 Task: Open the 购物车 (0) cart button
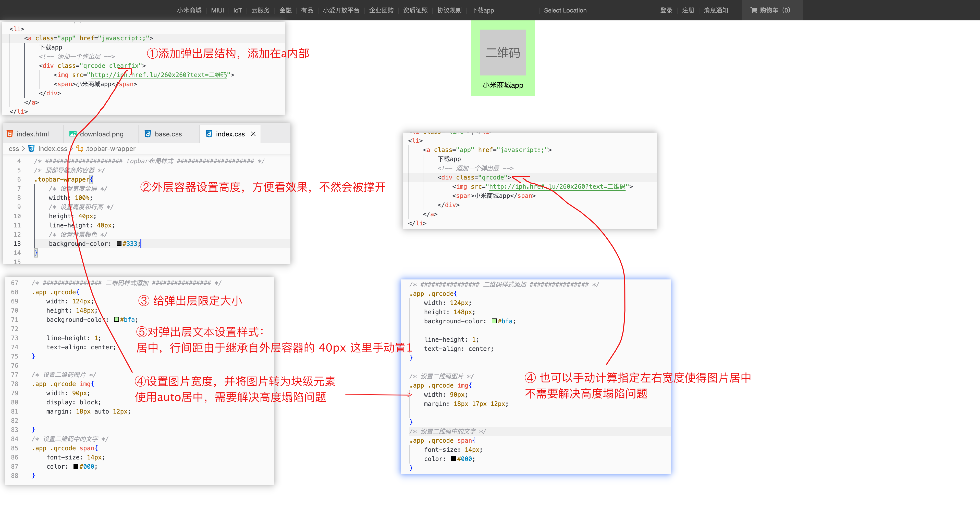click(771, 10)
